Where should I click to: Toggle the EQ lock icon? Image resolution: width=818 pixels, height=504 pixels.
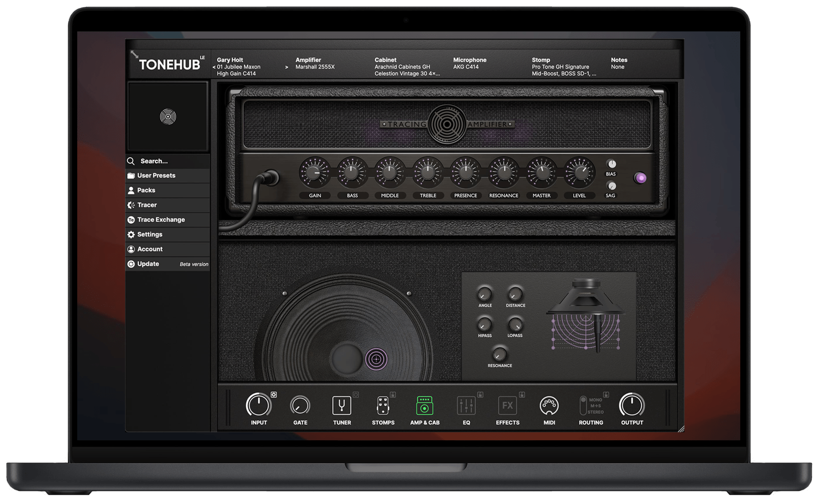click(480, 394)
